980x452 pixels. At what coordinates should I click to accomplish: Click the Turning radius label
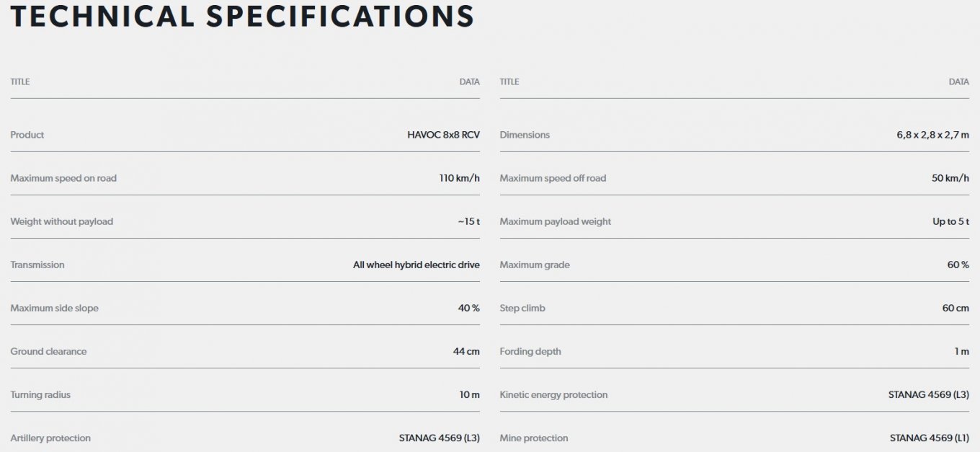point(40,394)
